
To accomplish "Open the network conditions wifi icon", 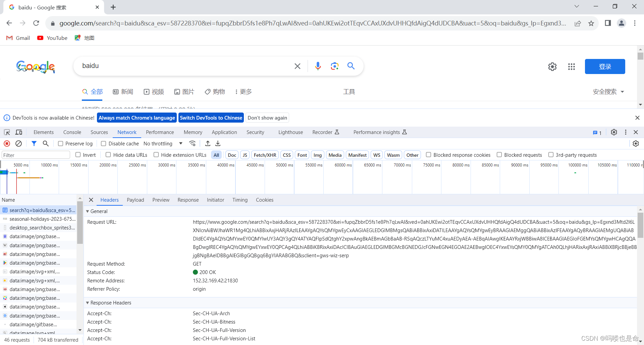I will [x=193, y=143].
